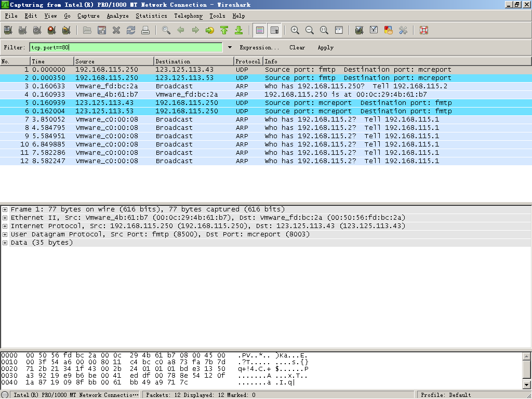The image size is (532, 399).
Task: Save this capture file icon
Action: point(102,30)
